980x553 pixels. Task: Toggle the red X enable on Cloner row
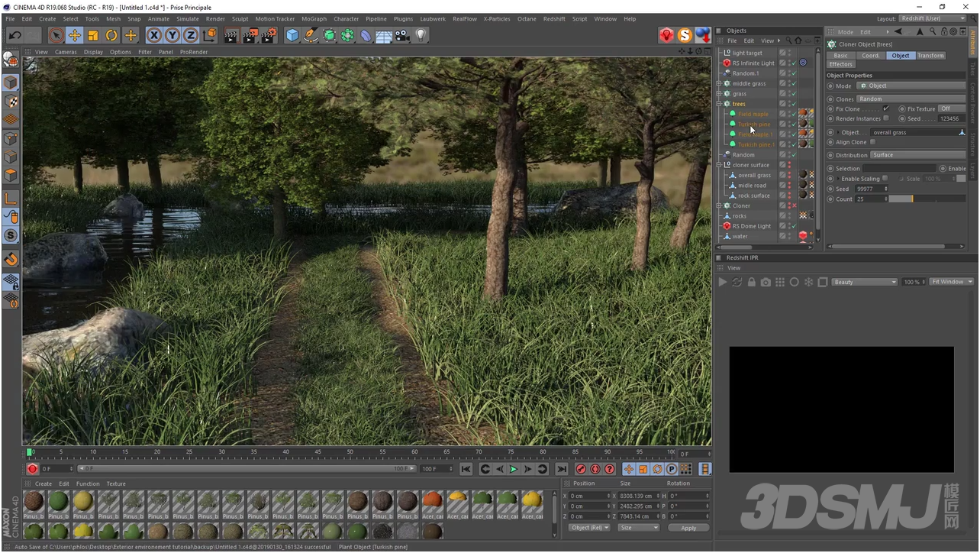(793, 205)
